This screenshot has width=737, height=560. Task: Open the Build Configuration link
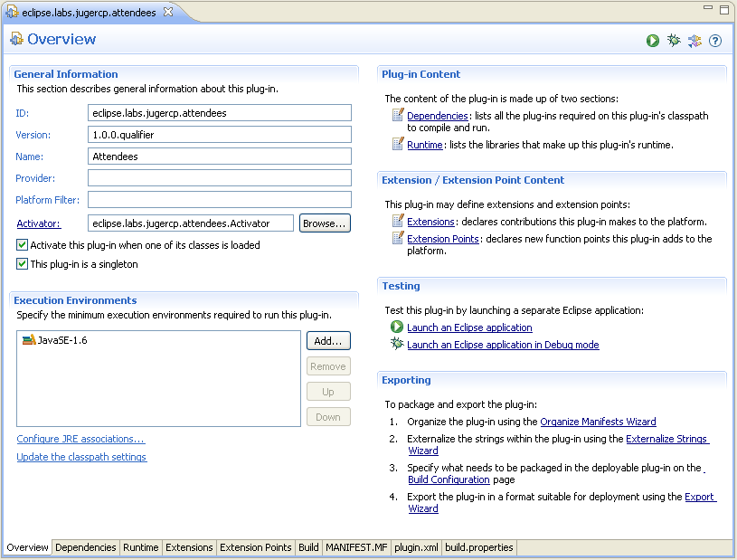click(x=449, y=479)
